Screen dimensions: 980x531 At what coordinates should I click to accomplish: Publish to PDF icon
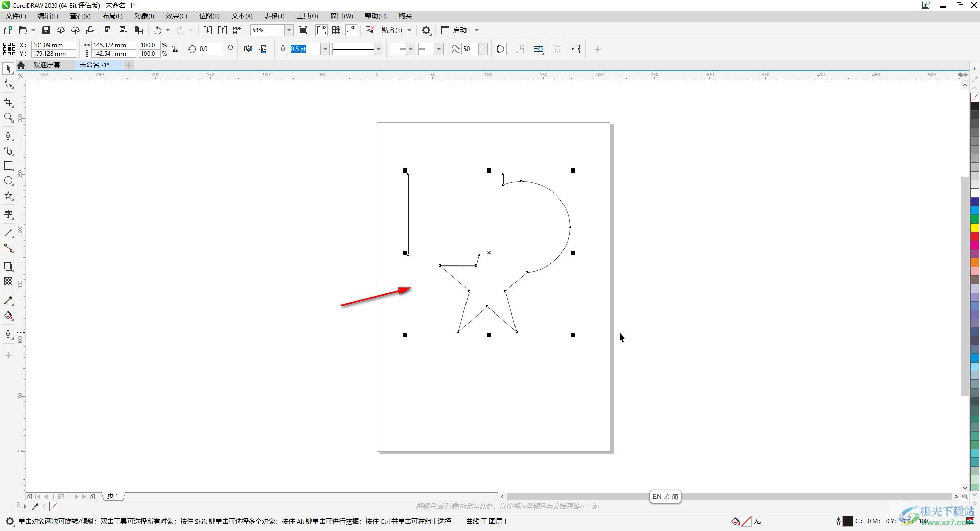237,30
